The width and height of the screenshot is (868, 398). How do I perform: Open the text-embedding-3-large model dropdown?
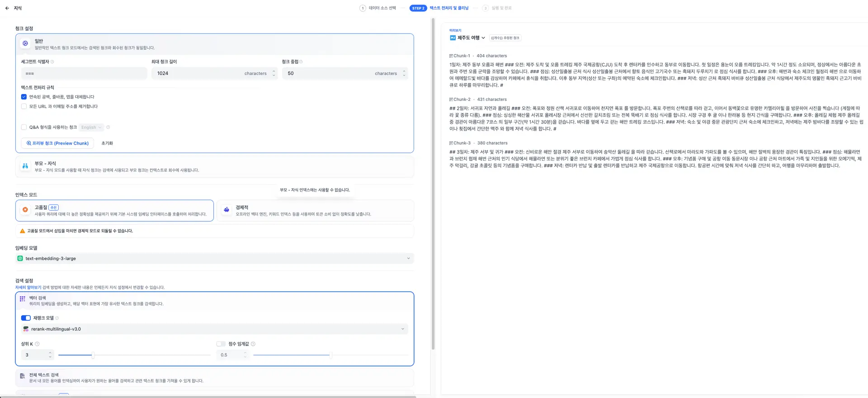coord(215,258)
